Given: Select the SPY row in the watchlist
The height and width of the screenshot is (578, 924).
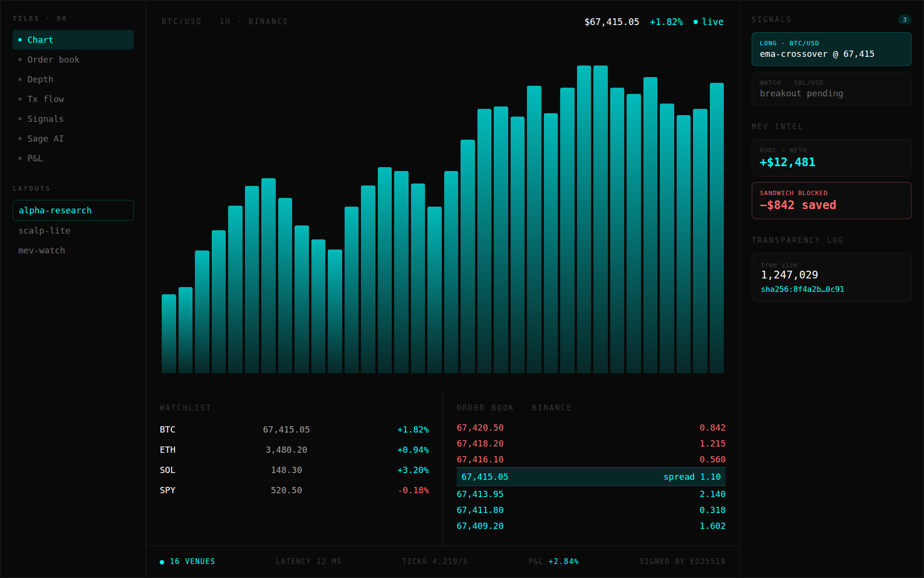Looking at the screenshot, I should coord(294,490).
